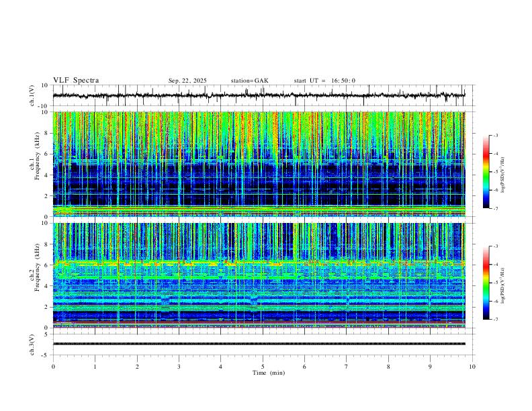Viewport: 532px width, 411px height.
Task: Click the lower colorbar "log(PSD)(V²/Hz)" label
Action: tap(503, 285)
